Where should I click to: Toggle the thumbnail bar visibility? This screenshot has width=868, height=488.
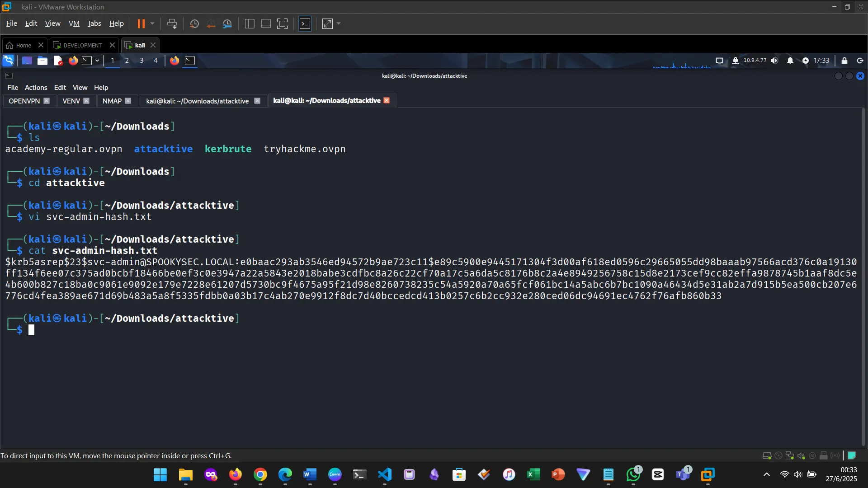(x=265, y=23)
